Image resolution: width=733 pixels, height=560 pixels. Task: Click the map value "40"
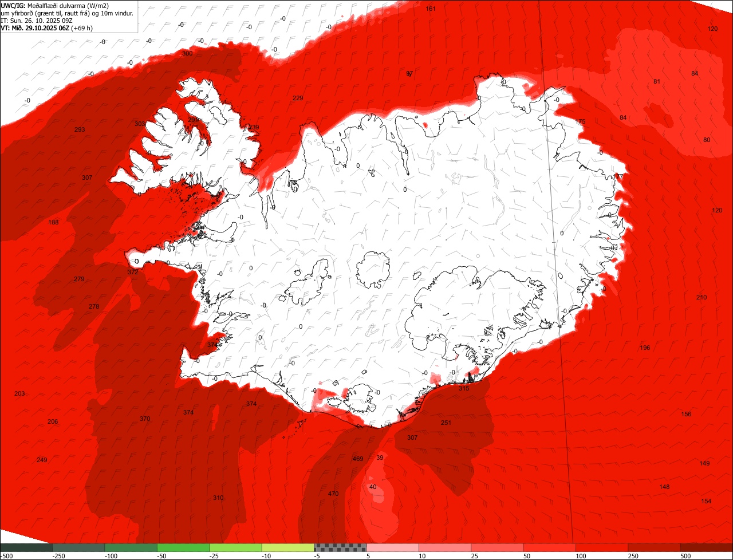pyautogui.click(x=373, y=487)
